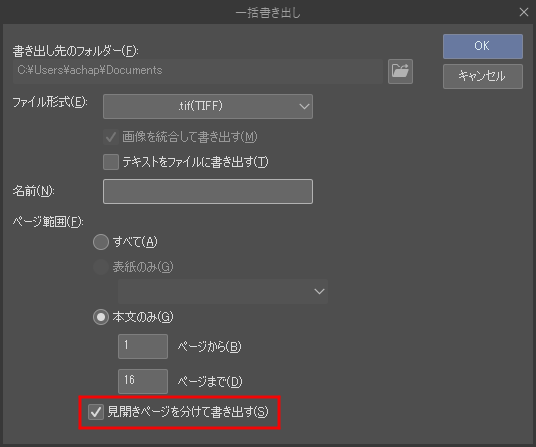Select the すべて page range radio button
Viewport: 536px width, 447px height.
pos(101,242)
